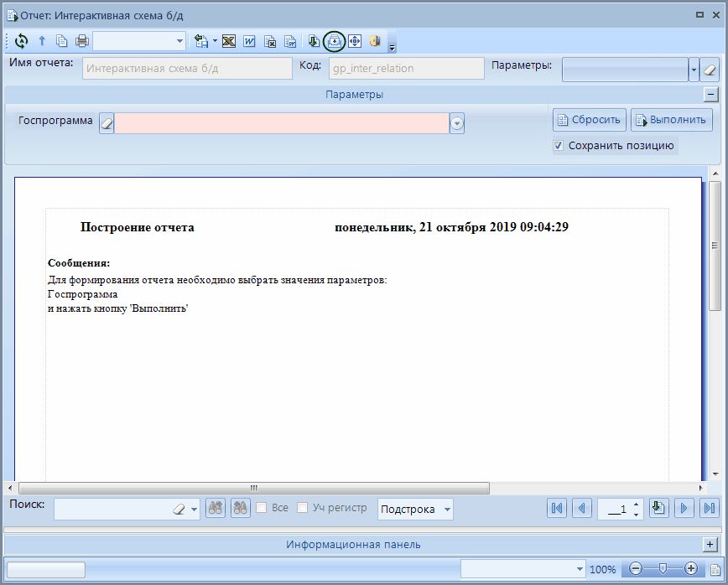Screen dimensions: 728x585
Task: Export report to Excel icon
Action: click(228, 41)
